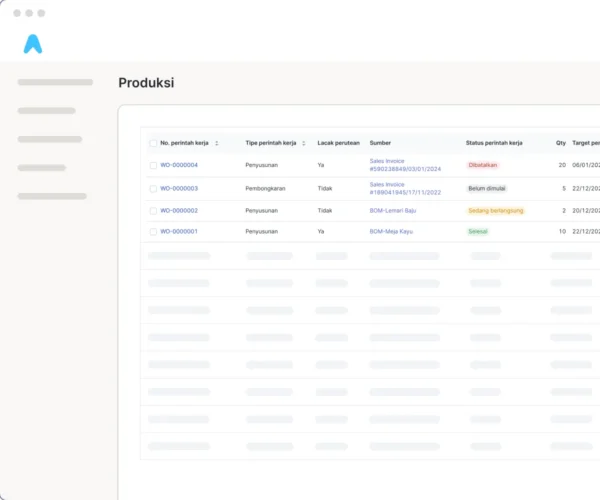The image size is (600, 500).
Task: Sort by Tipe perintah kerja column
Action: (303, 143)
